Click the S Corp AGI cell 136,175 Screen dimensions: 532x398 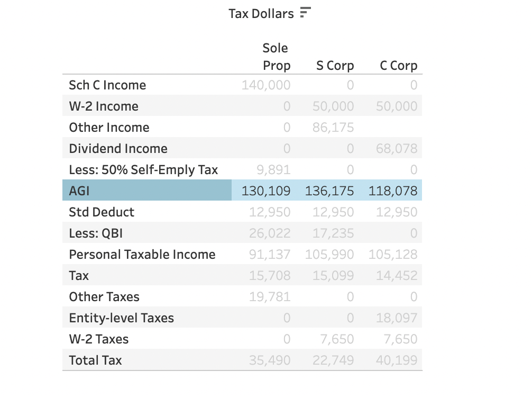329,191
